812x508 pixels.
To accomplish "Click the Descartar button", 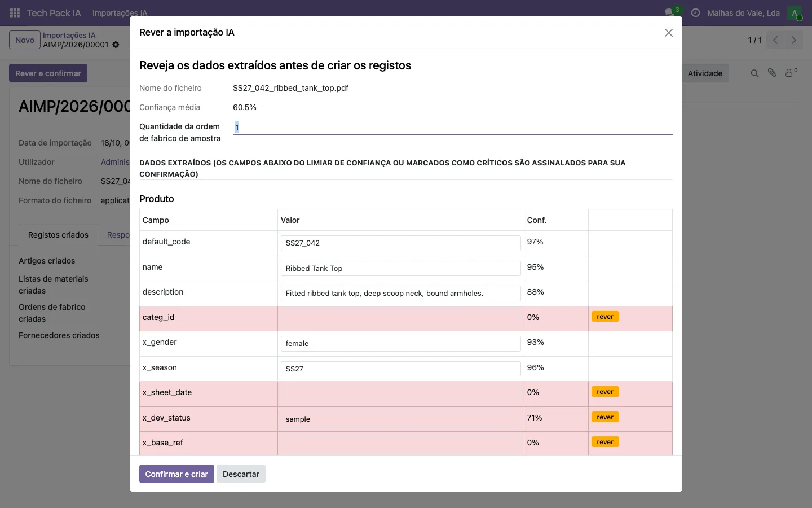I will pos(241,474).
